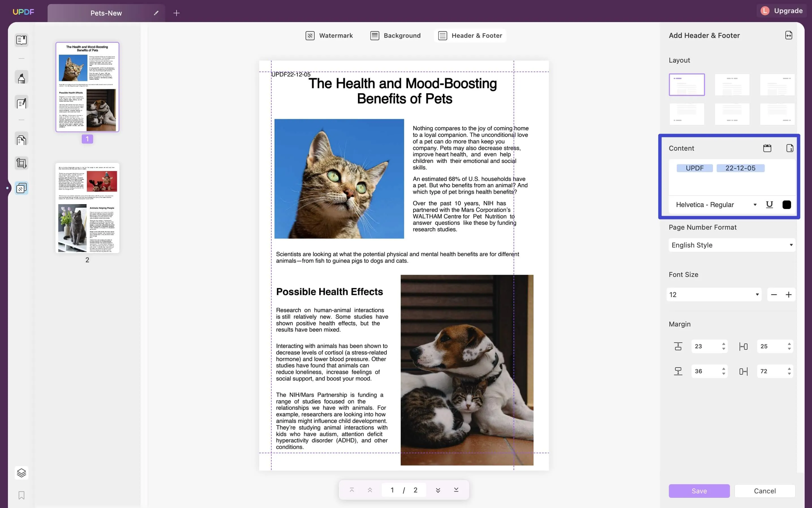Viewport: 812px width, 508px height.
Task: Click Cancel to discard header changes
Action: point(765,490)
